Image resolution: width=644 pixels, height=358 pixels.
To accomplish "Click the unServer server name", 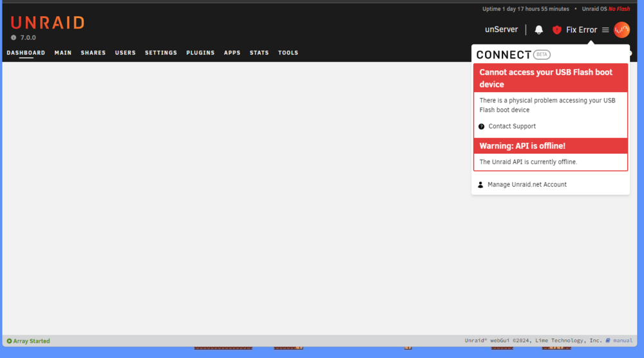I will click(501, 30).
